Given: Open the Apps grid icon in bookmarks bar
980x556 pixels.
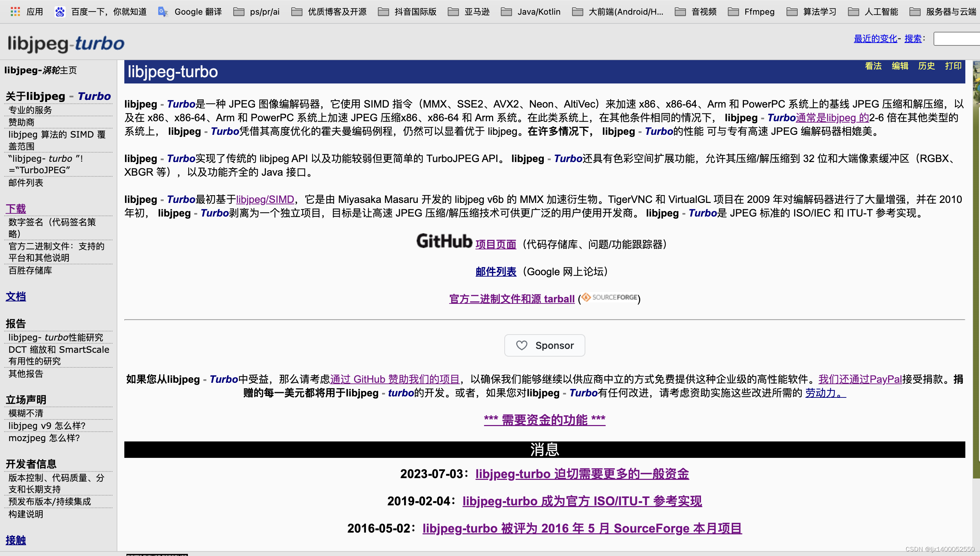Looking at the screenshot, I should click(15, 12).
